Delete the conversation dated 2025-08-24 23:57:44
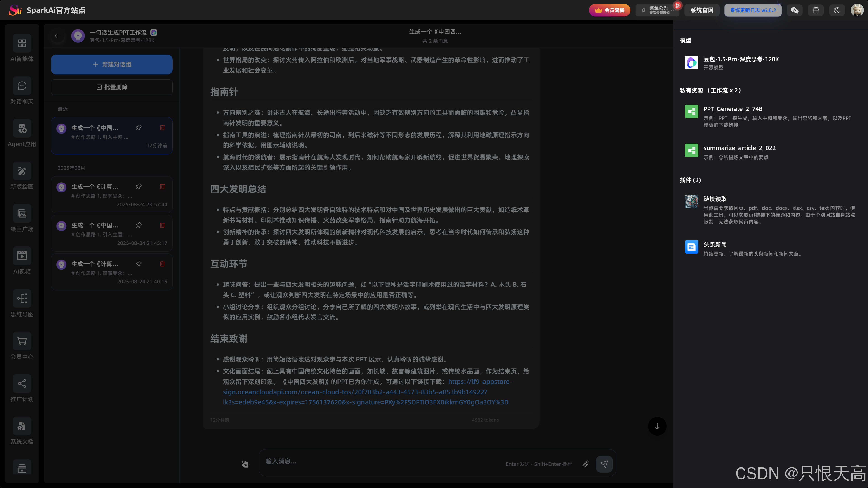This screenshot has height=488, width=868. point(162,186)
